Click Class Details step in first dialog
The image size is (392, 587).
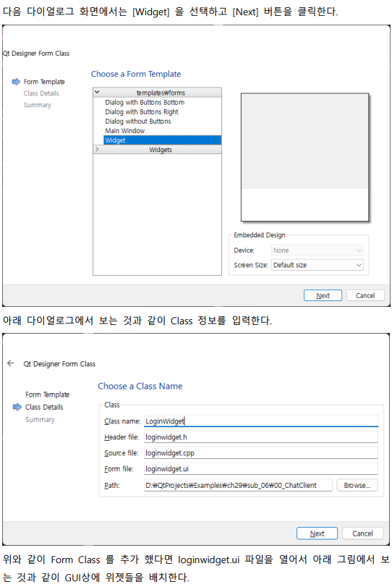coord(41,93)
